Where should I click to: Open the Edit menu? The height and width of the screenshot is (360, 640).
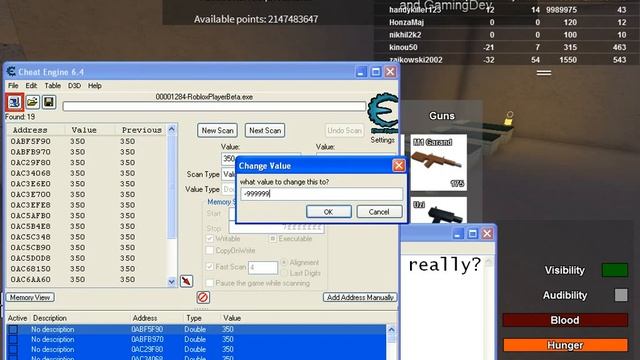point(31,86)
